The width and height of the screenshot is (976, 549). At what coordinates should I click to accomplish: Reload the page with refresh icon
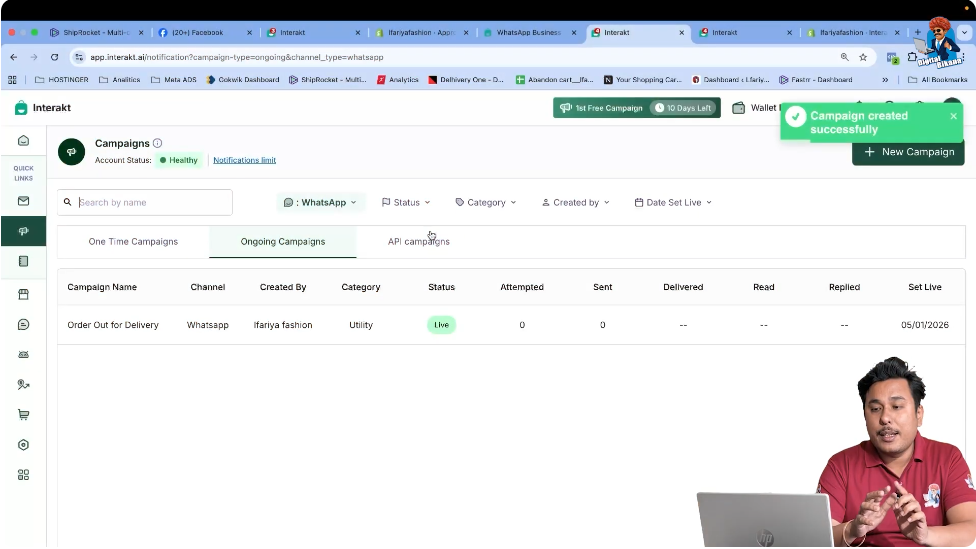pyautogui.click(x=54, y=57)
